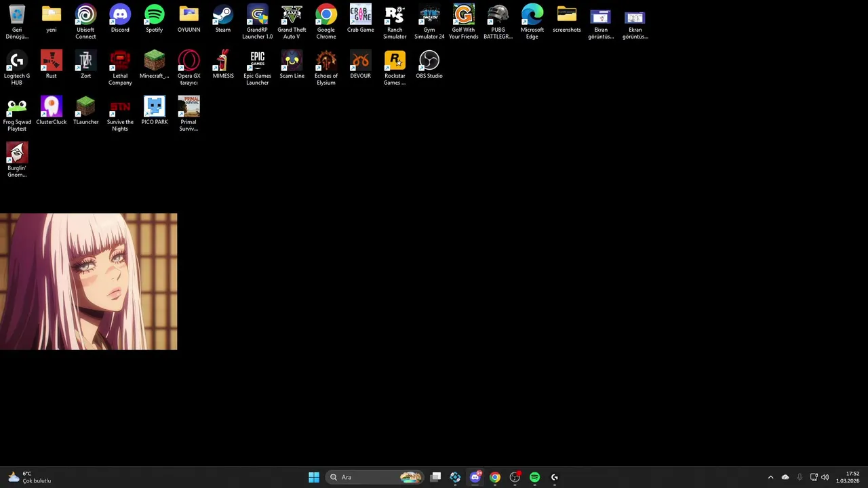
Task: Select the Crab Game icon
Action: click(x=360, y=19)
